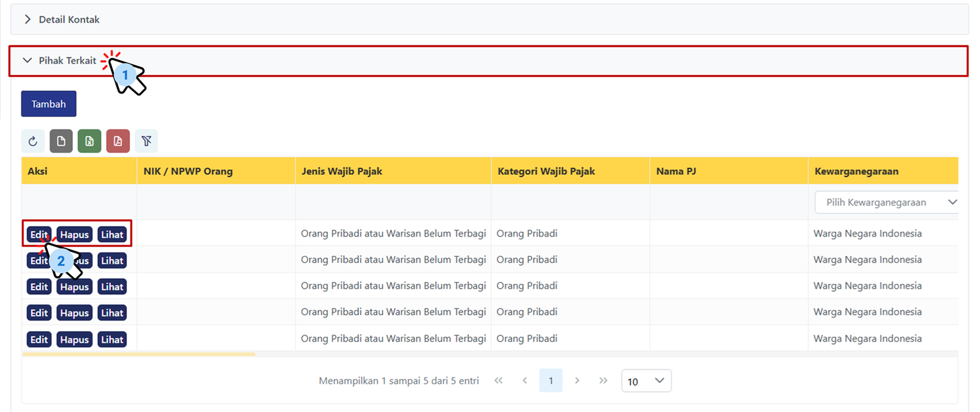980x412 pixels.
Task: Go to the previous page arrow
Action: [x=525, y=381]
